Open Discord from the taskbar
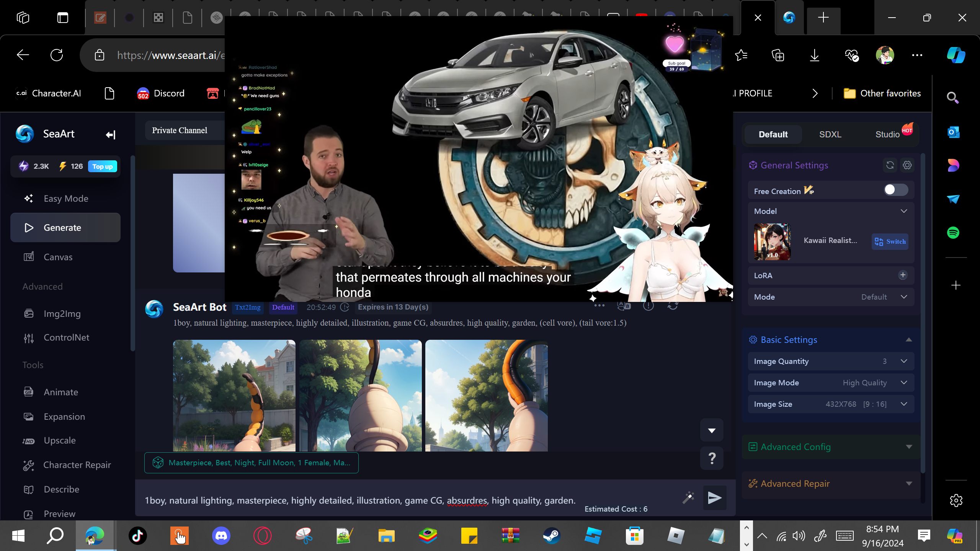Image resolution: width=980 pixels, height=551 pixels. (221, 536)
